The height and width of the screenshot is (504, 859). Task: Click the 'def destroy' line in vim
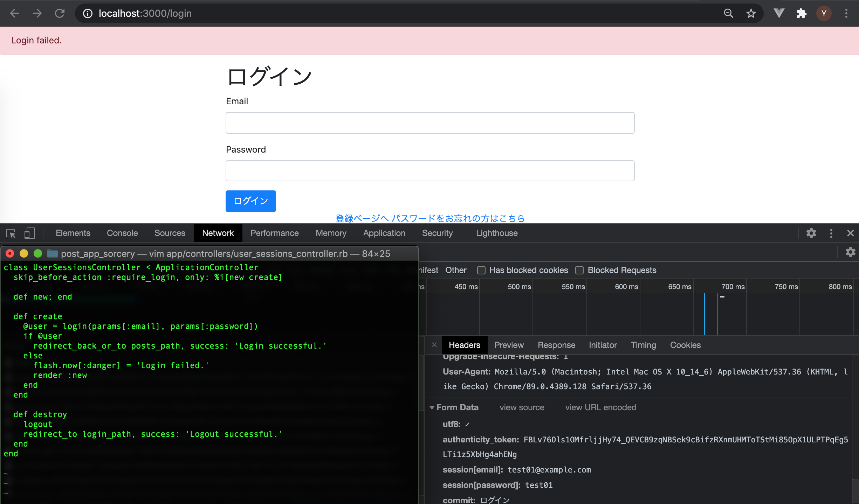click(40, 414)
